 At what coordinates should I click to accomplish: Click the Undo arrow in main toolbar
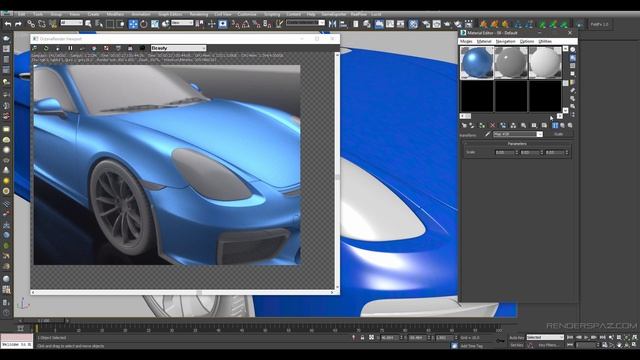(x=8, y=24)
